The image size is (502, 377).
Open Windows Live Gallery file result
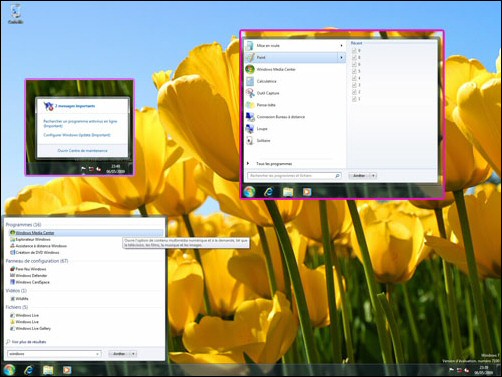pos(30,329)
